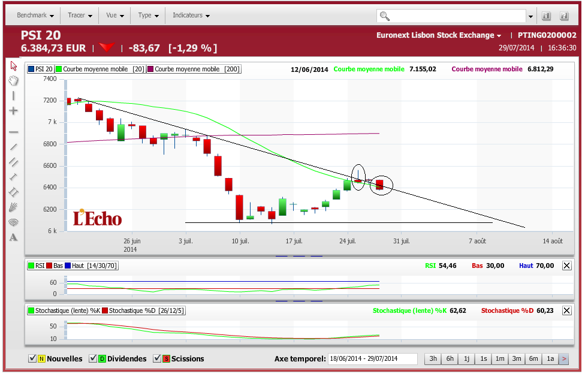This screenshot has width=588, height=377.
Task: Open the help question mark icon
Action: tap(564, 16)
